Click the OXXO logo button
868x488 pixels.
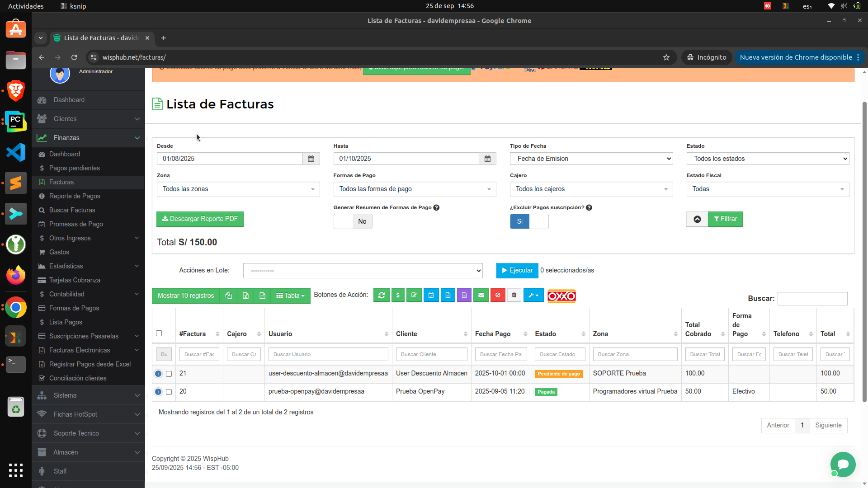[561, 296]
